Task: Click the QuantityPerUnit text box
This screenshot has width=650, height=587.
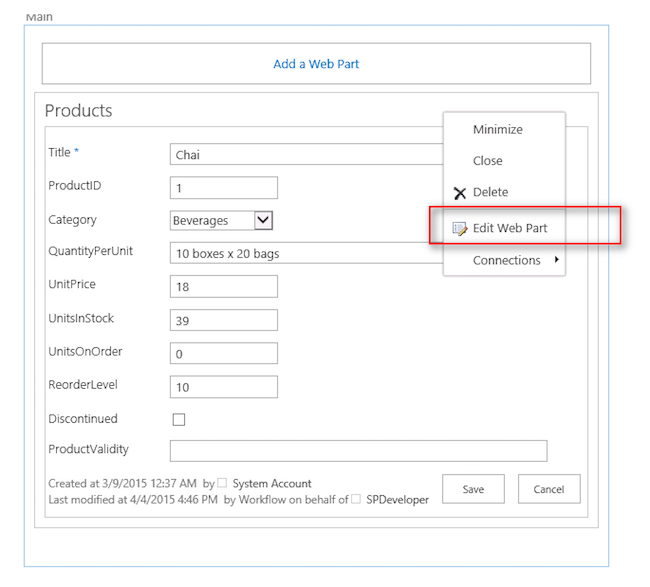Action: pos(300,253)
